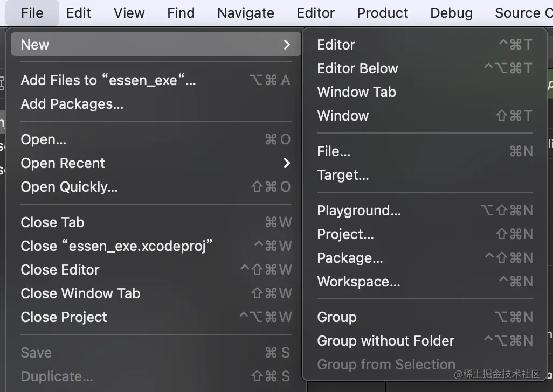This screenshot has height=392, width=553.
Task: Expand the New submenu arrow
Action: [287, 45]
